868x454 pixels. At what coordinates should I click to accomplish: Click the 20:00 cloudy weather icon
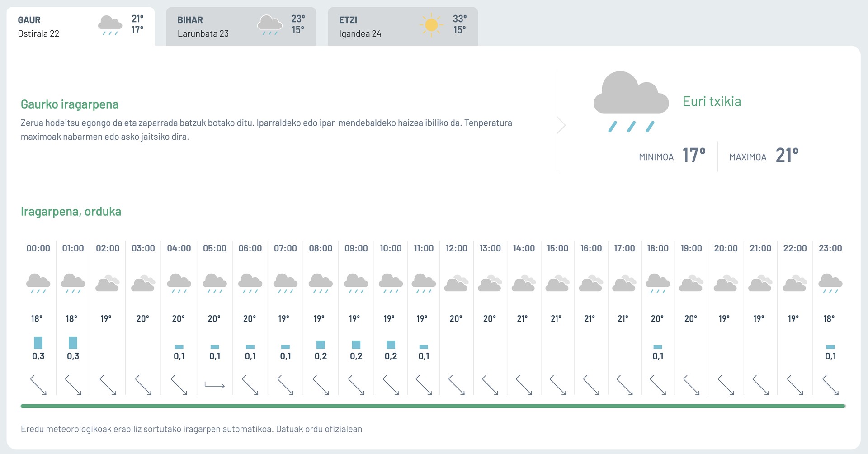click(x=726, y=283)
